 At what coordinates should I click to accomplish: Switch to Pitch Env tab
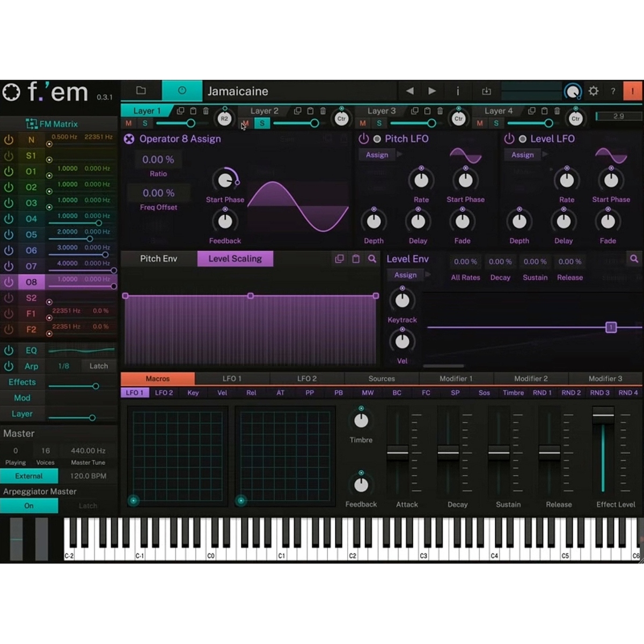click(x=158, y=259)
